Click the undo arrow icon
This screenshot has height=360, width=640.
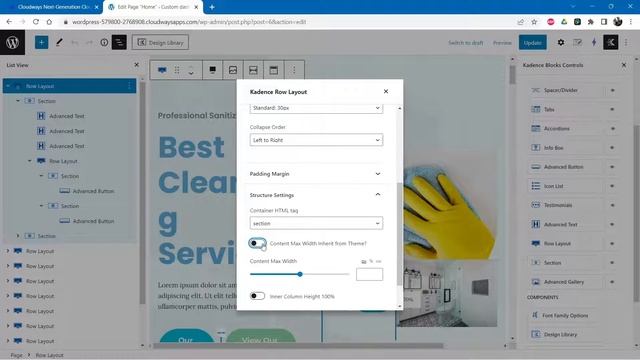(x=74, y=42)
